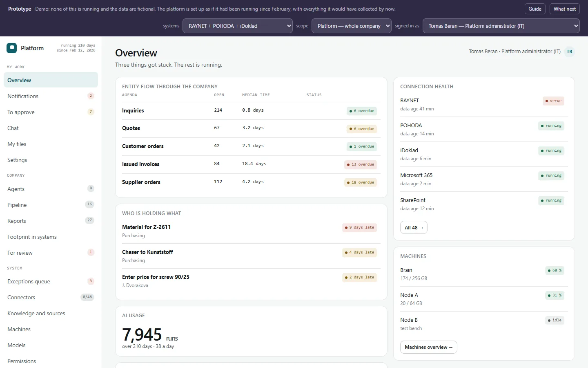
Task: Click the Notifications count badge 2
Action: [91, 96]
